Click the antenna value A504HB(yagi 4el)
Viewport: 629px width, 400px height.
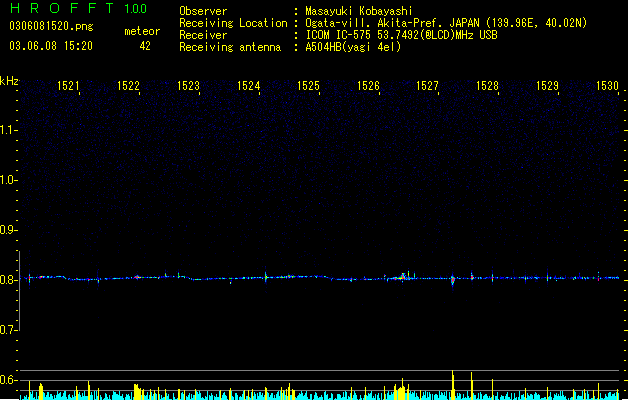coord(353,47)
